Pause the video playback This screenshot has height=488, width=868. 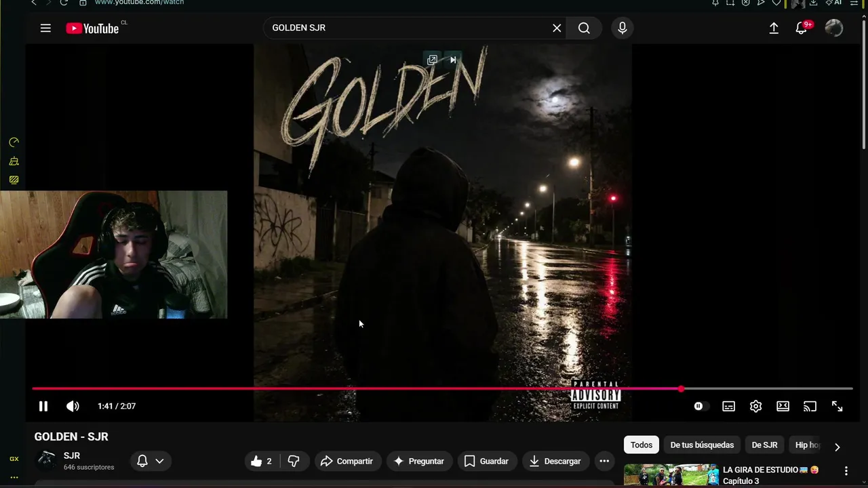pyautogui.click(x=43, y=406)
